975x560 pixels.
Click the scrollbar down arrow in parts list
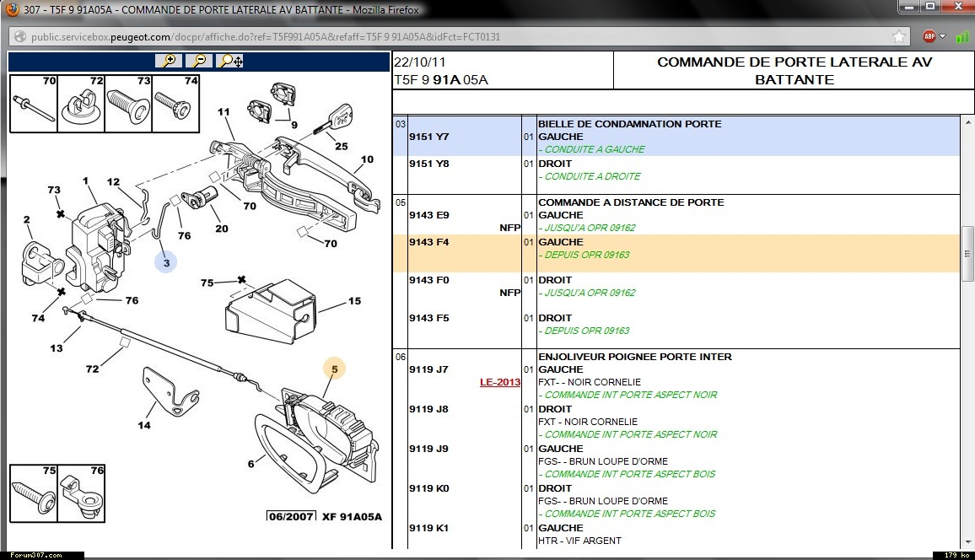click(x=967, y=541)
